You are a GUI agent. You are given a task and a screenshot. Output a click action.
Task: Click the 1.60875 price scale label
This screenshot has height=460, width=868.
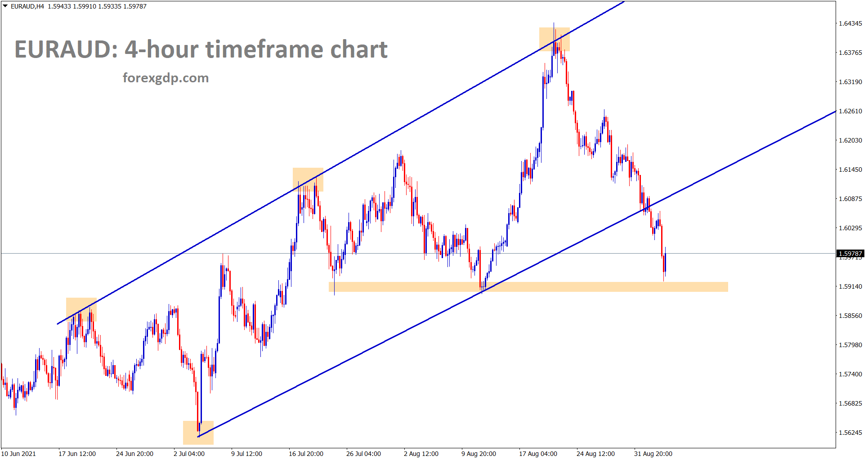click(x=850, y=199)
